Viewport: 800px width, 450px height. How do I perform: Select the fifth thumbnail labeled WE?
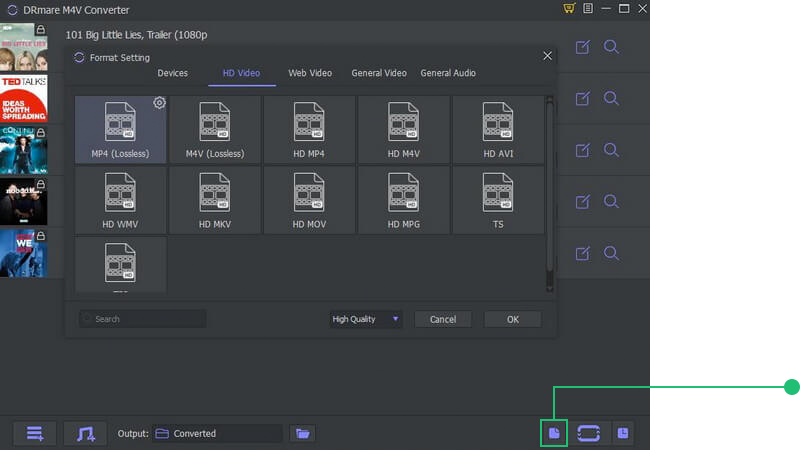click(24, 254)
